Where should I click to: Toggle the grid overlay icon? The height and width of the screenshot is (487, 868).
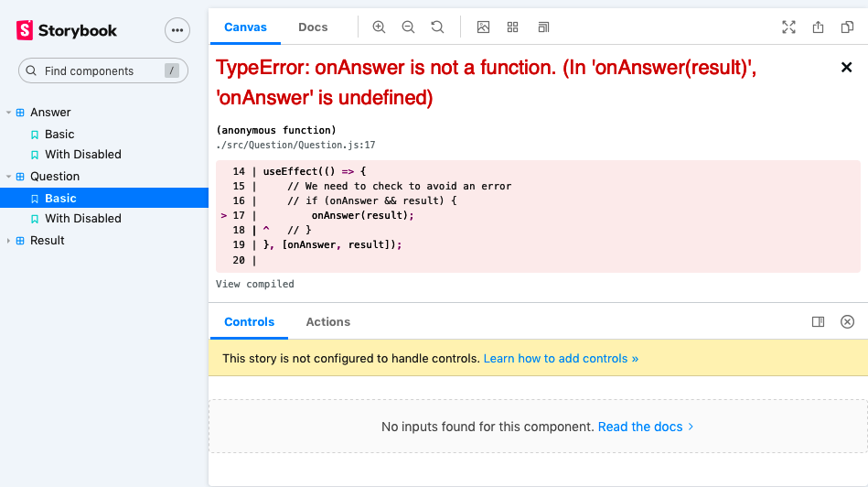coord(513,27)
